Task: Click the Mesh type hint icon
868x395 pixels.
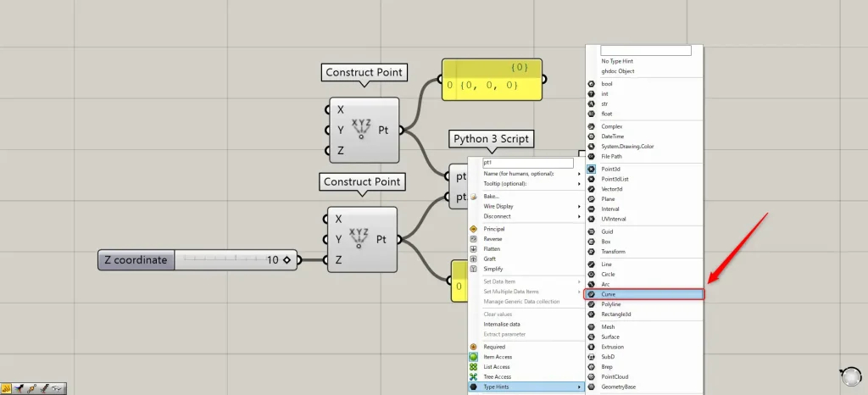Action: tap(591, 326)
